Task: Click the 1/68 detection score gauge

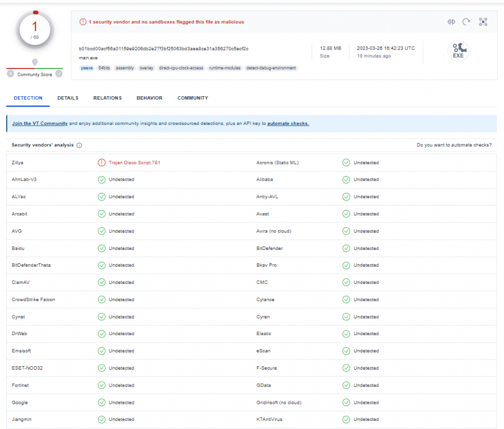Action: coord(35,29)
